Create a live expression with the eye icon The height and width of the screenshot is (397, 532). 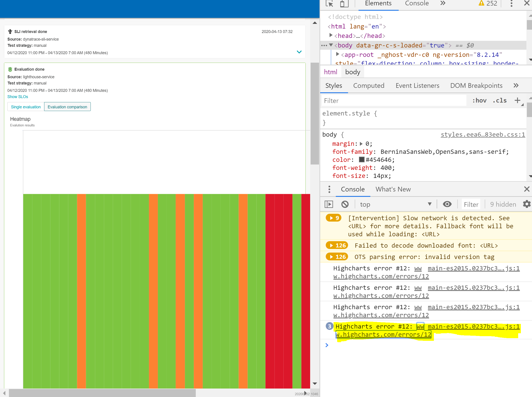(447, 204)
